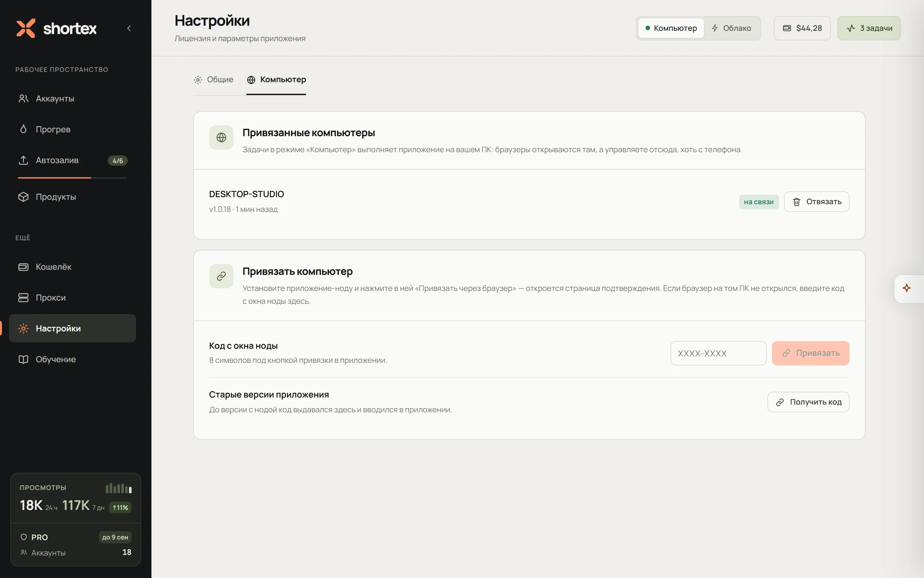The image size is (924, 578).
Task: Click the link icon of Привязать компьютер
Action: 221,276
